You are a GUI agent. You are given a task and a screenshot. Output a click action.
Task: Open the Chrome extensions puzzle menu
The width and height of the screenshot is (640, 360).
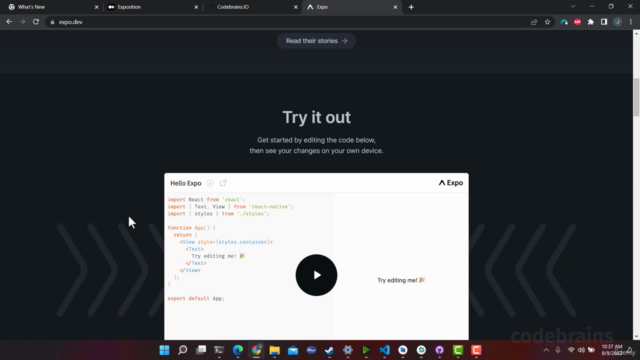pos(591,22)
